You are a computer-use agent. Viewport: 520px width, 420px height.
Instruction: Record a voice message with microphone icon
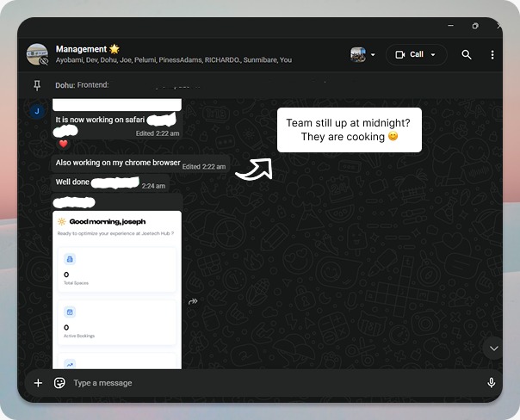click(492, 383)
